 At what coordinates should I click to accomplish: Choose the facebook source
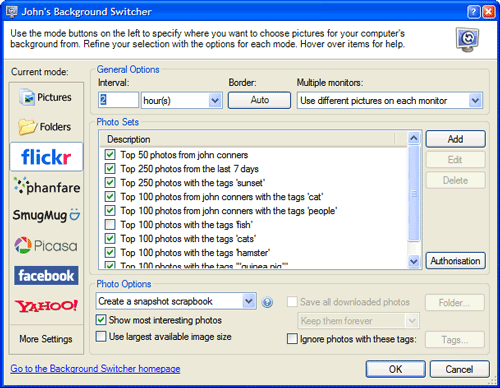coord(46,276)
